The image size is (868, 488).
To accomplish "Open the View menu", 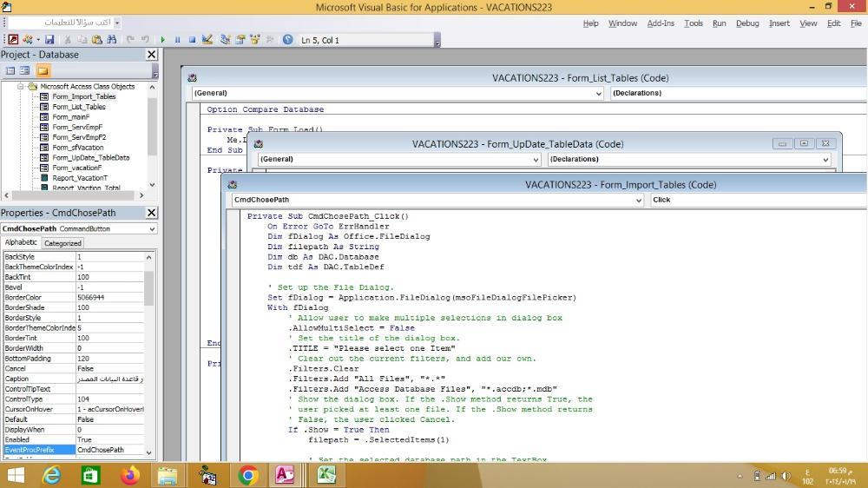I will click(x=808, y=23).
